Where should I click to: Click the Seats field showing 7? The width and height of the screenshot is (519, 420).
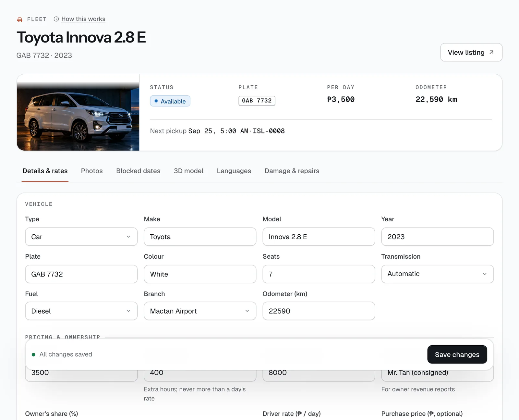pos(319,274)
